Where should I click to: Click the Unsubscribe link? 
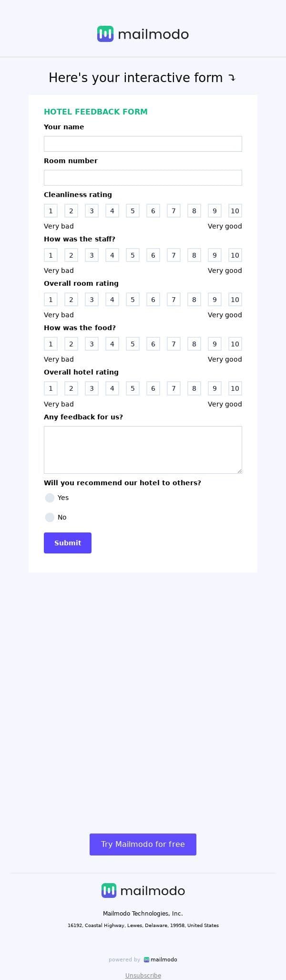click(x=143, y=976)
